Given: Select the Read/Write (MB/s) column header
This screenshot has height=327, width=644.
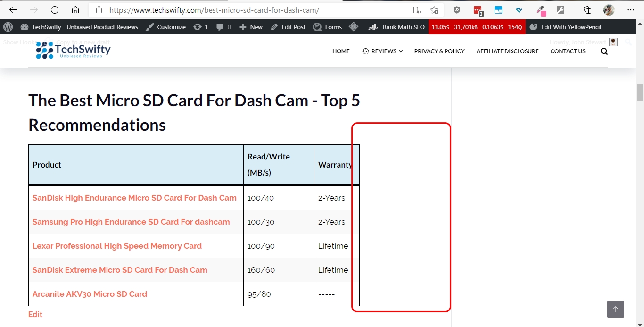Looking at the screenshot, I should (x=279, y=165).
